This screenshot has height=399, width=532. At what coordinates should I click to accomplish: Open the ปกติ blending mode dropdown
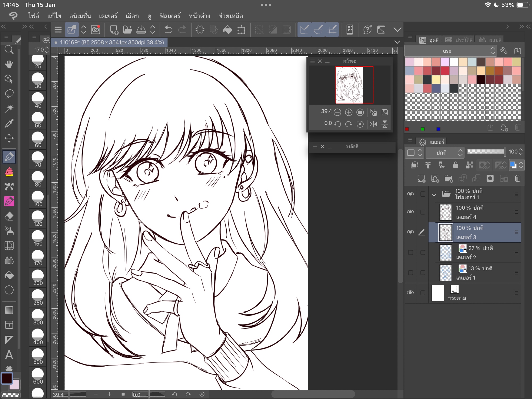pos(445,153)
